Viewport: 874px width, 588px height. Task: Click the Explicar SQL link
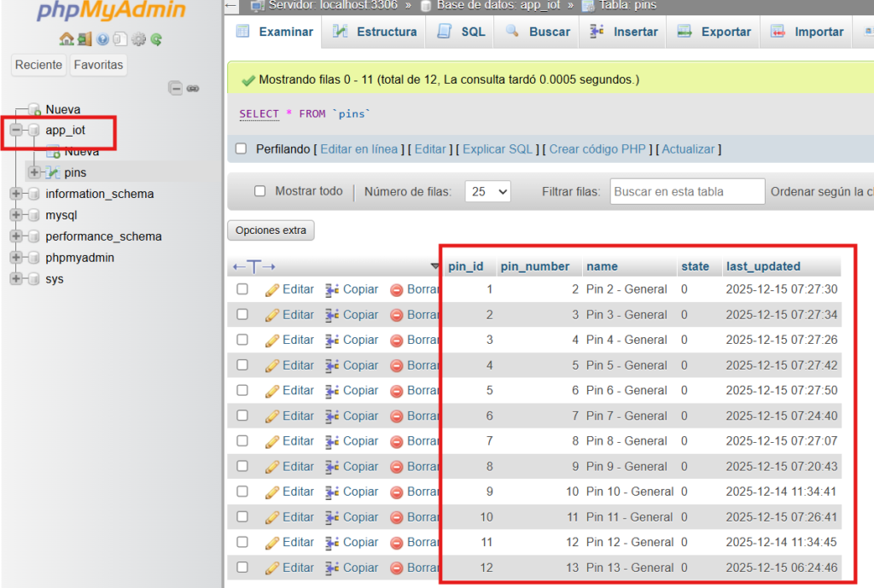[x=497, y=148]
